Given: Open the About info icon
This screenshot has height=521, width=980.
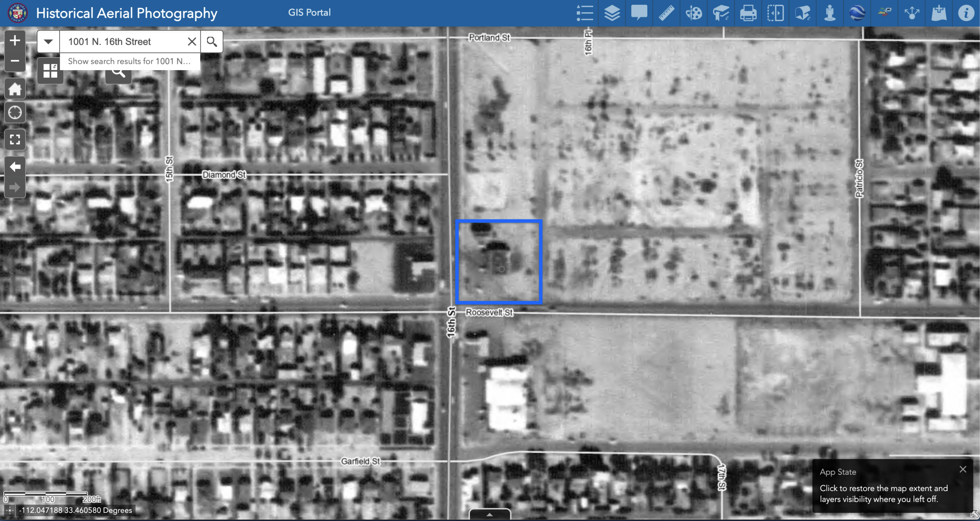Looking at the screenshot, I should click(x=965, y=13).
